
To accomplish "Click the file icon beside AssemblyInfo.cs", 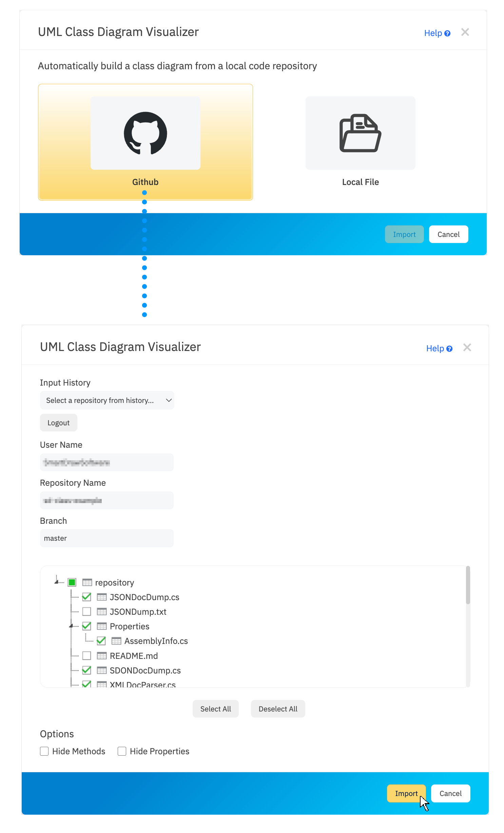I will tap(116, 641).
